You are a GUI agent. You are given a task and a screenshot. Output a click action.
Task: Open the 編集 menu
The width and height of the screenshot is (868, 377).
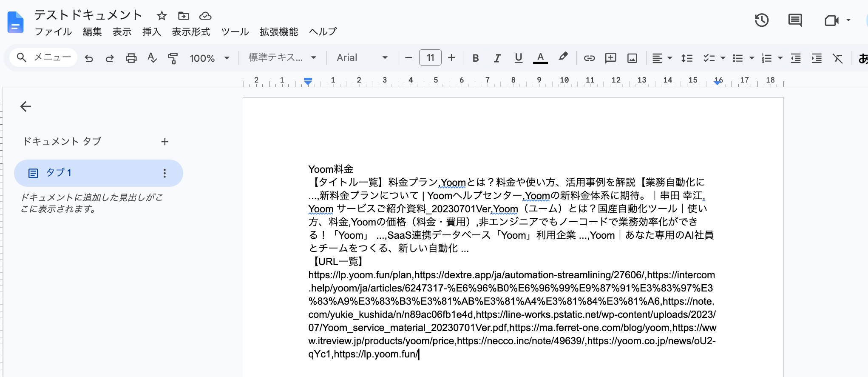(92, 32)
